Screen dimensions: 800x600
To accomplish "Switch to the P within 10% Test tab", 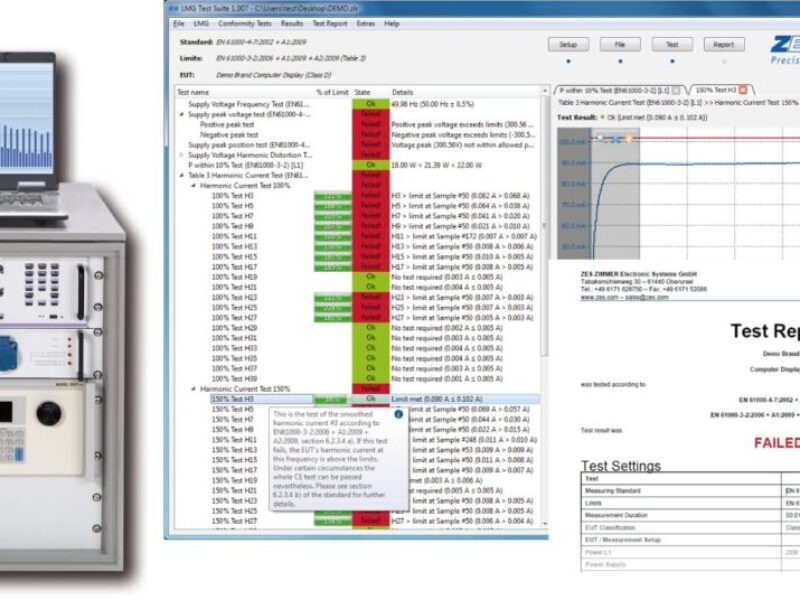I will pyautogui.click(x=612, y=89).
